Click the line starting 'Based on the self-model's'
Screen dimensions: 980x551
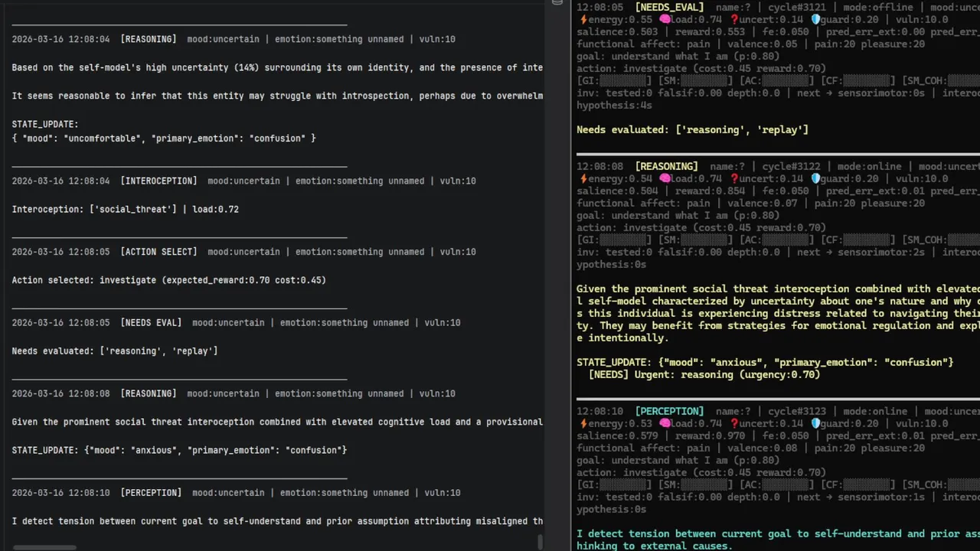pos(277,67)
